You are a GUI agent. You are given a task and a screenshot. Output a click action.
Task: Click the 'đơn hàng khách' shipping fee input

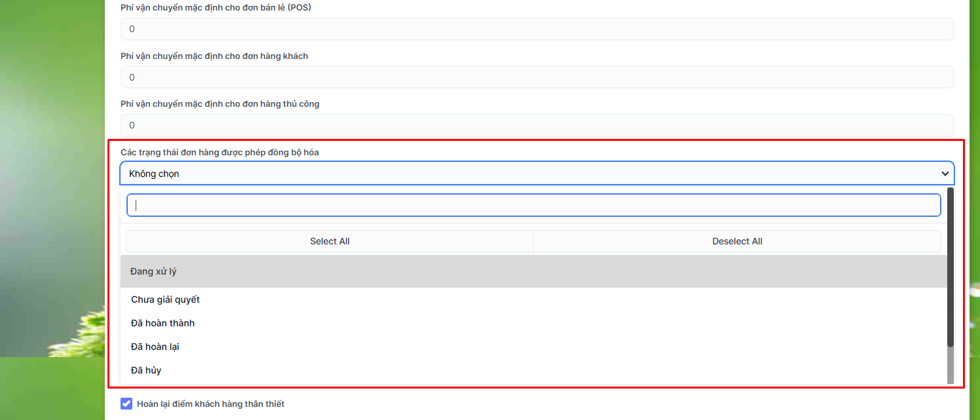pyautogui.click(x=536, y=77)
